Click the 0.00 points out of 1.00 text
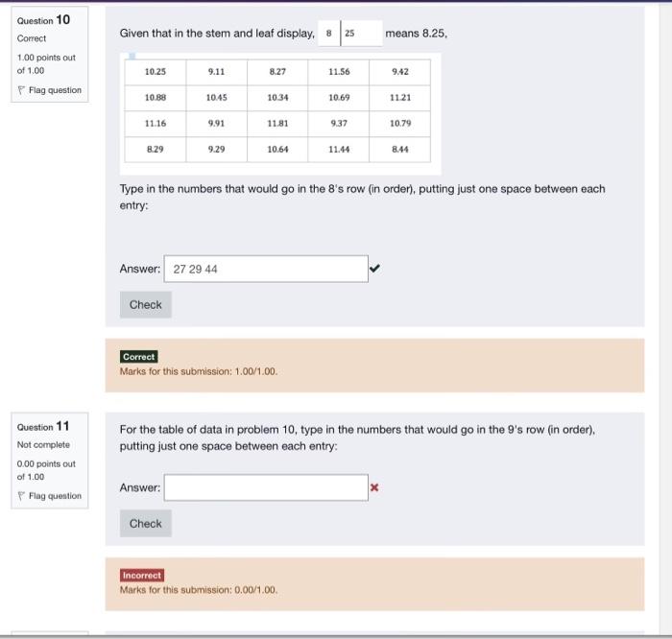Screen dimensions: 672x639 tap(46, 470)
